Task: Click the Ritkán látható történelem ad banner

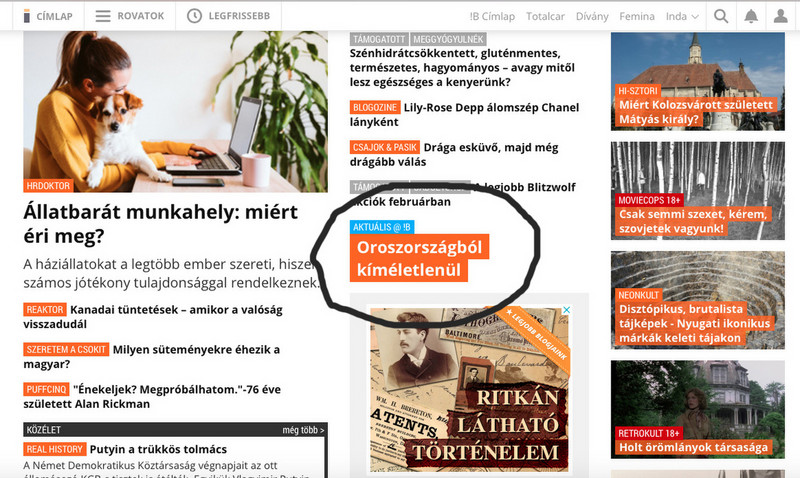Action: [469, 389]
